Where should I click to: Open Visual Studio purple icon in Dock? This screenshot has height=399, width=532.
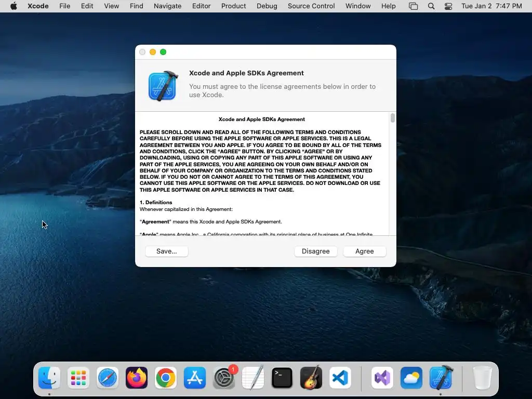[x=382, y=378]
